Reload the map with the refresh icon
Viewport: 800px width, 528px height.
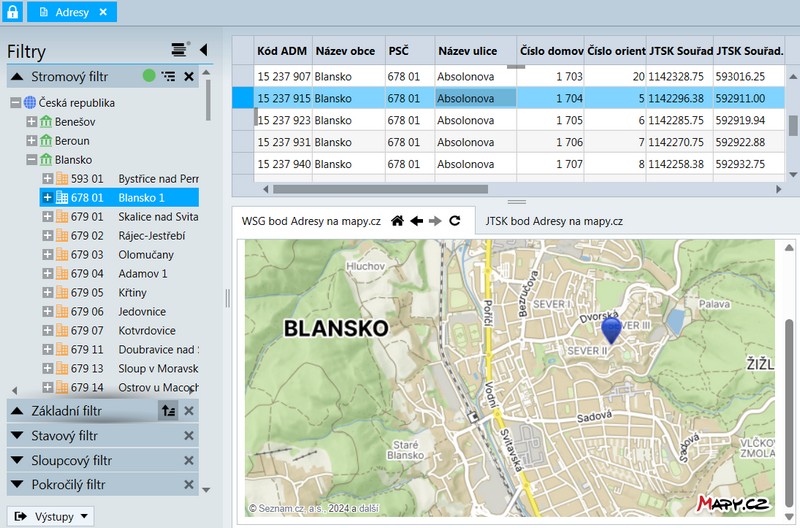point(455,221)
